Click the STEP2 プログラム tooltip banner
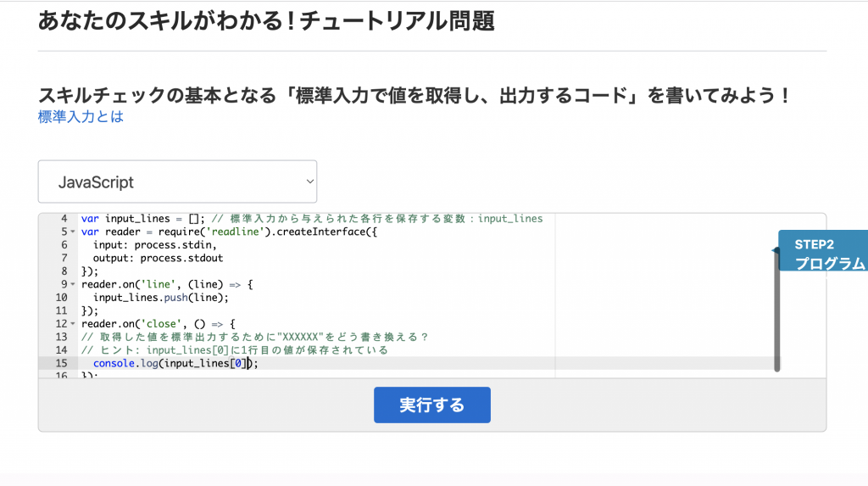The width and height of the screenshot is (868, 486). [x=825, y=250]
